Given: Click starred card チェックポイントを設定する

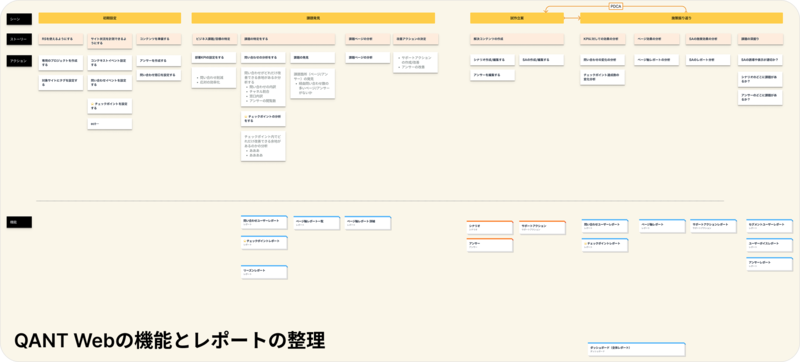Looking at the screenshot, I should point(110,106).
